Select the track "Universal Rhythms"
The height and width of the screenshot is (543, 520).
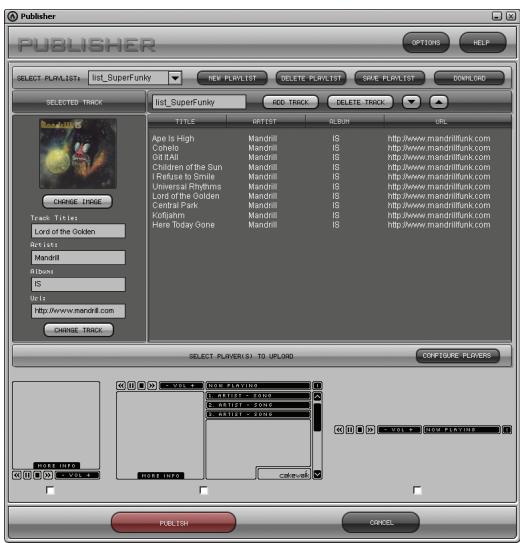187,187
